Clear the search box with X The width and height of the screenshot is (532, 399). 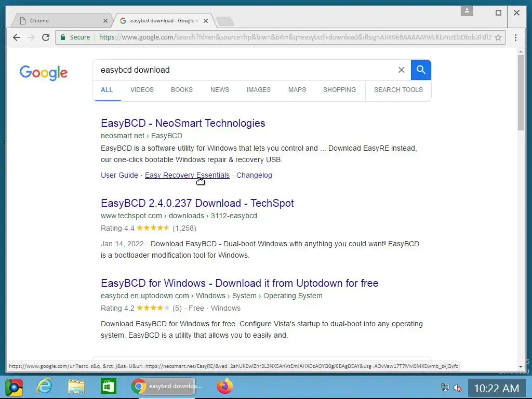coord(402,70)
